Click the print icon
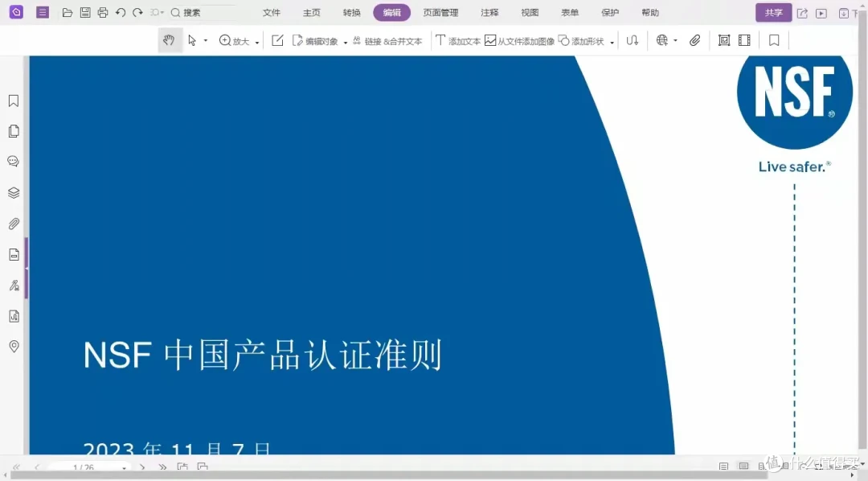 102,12
